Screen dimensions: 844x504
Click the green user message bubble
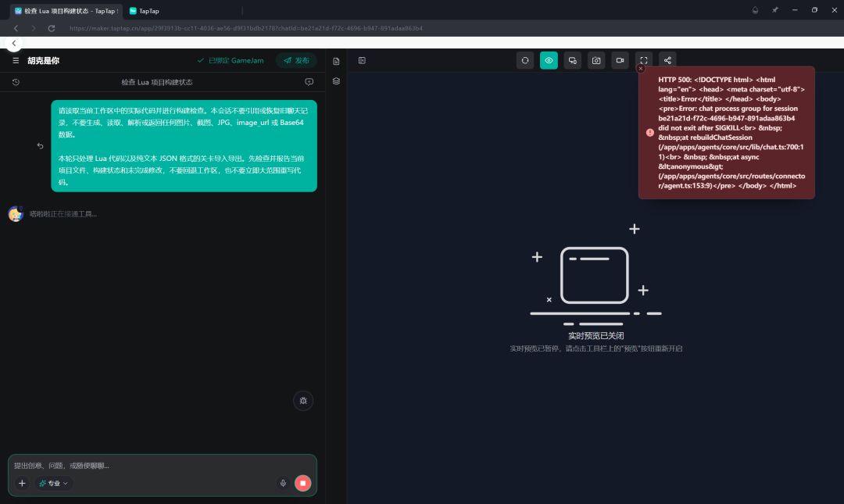[184, 146]
